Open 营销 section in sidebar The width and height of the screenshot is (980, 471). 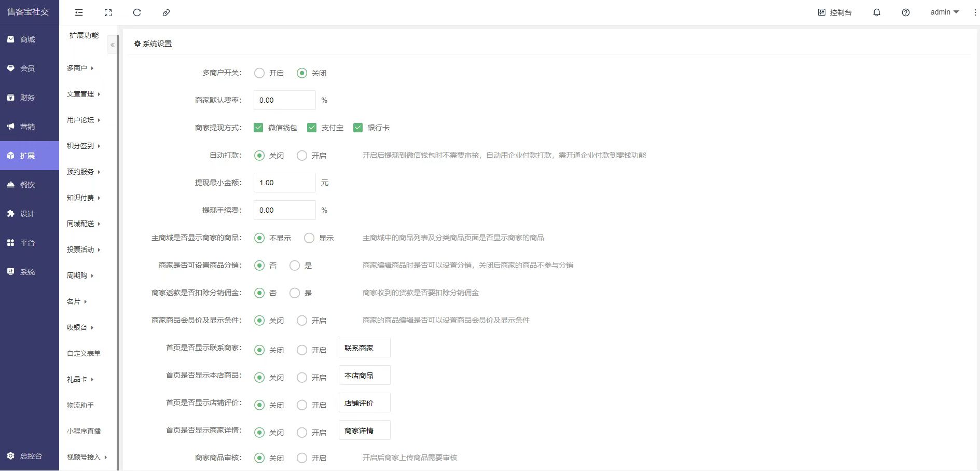click(x=27, y=127)
